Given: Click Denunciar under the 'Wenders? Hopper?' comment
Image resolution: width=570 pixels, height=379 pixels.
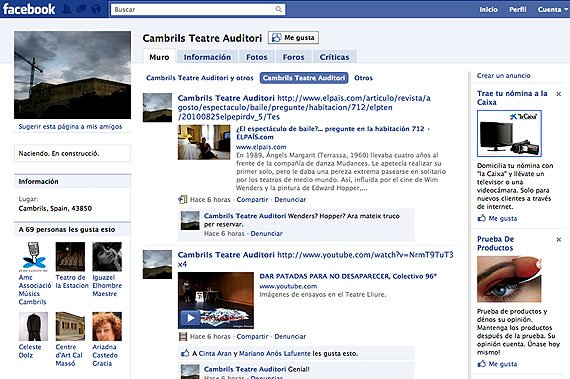Looking at the screenshot, I should 266,234.
